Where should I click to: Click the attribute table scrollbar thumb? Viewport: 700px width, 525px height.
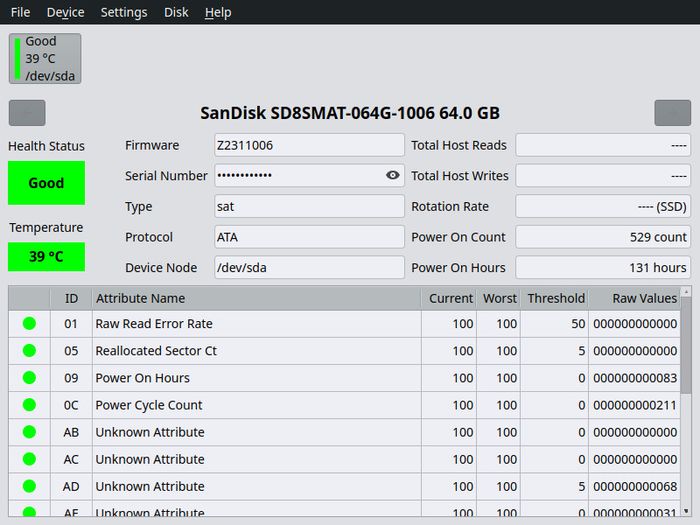[x=686, y=346]
